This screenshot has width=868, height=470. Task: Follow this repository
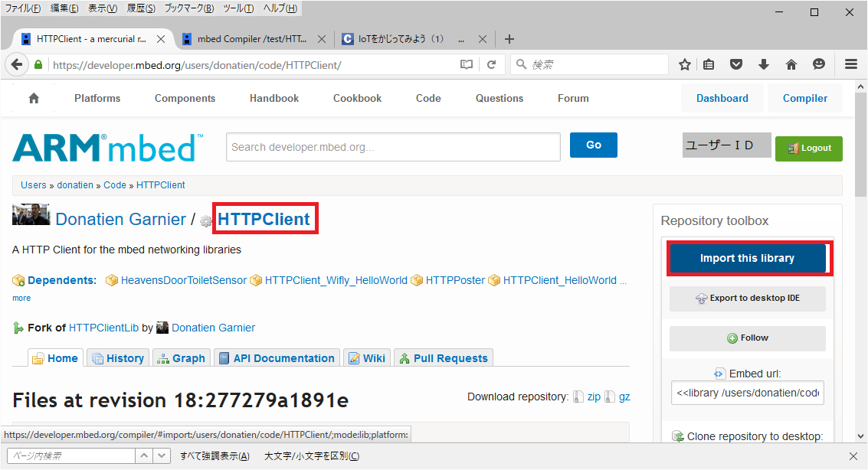(x=747, y=338)
